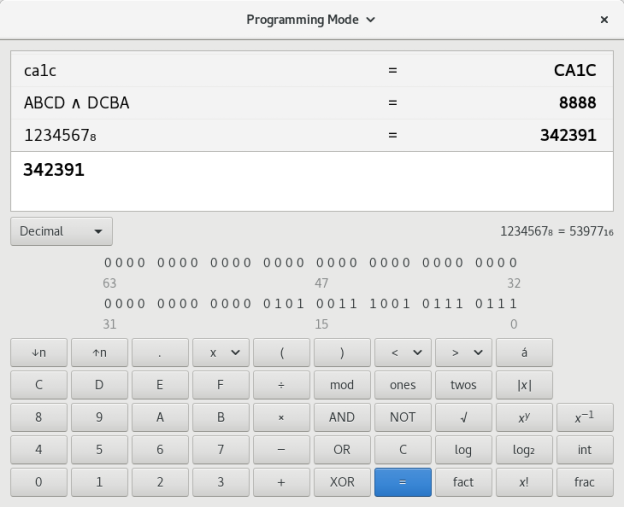
Task: Open the shift left < dropdown
Action: [x=402, y=352]
